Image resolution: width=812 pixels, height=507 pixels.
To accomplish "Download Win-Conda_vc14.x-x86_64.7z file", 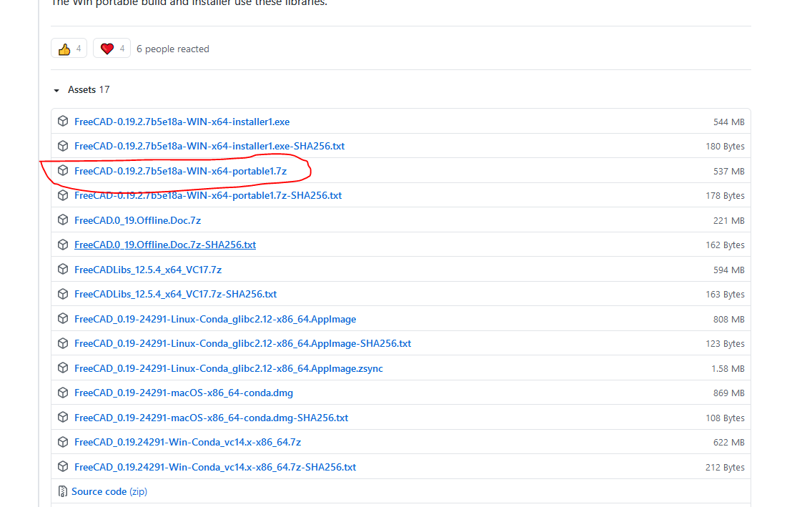I will tap(187, 442).
